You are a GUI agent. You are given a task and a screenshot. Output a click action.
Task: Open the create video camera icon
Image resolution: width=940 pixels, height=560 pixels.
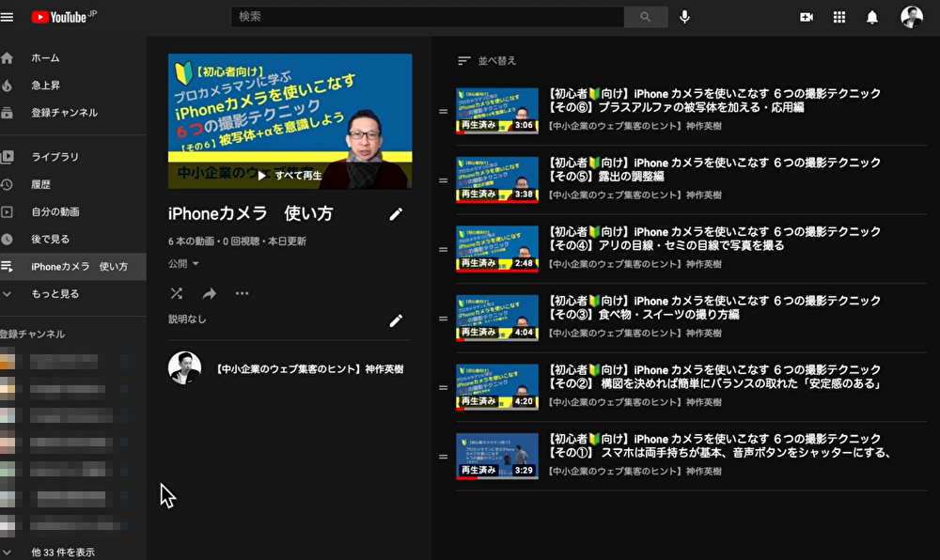point(807,17)
